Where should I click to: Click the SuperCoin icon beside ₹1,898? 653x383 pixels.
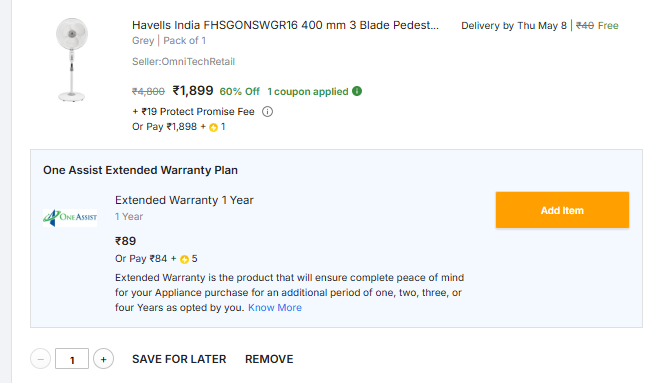tap(214, 127)
